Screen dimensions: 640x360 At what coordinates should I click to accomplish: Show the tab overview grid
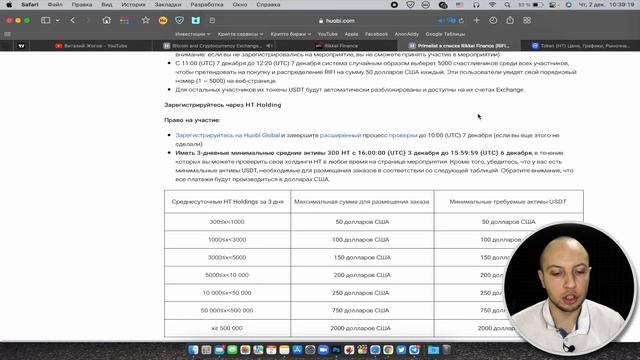(527, 20)
